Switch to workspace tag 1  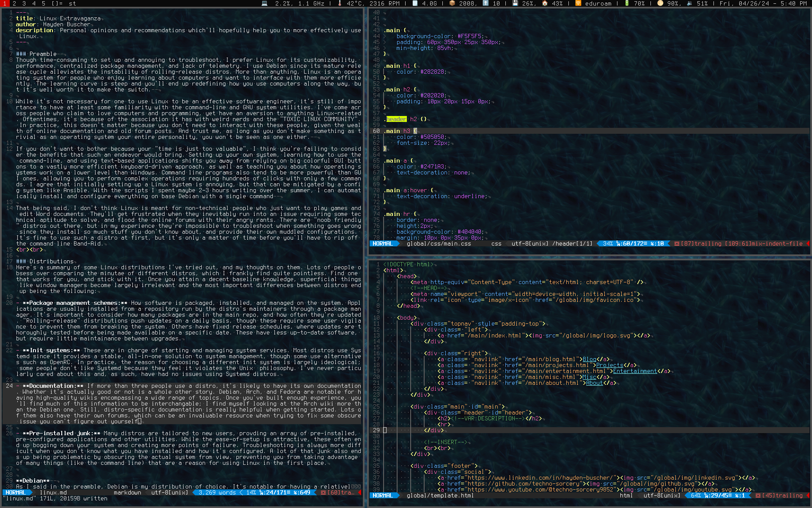(4, 3)
